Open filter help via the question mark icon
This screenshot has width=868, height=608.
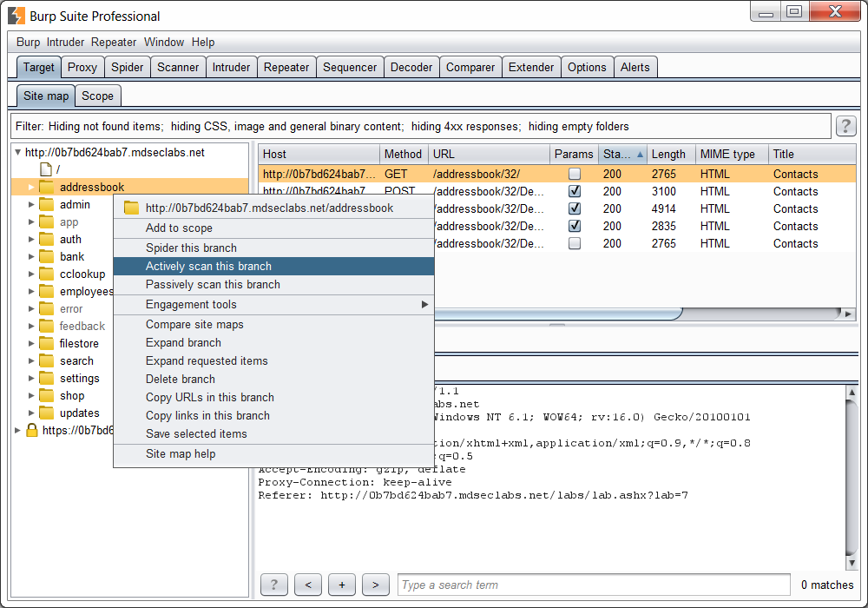[x=845, y=125]
